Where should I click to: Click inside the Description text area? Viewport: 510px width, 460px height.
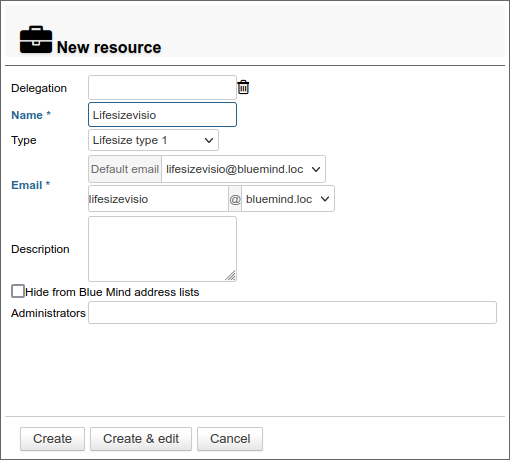[x=162, y=249]
